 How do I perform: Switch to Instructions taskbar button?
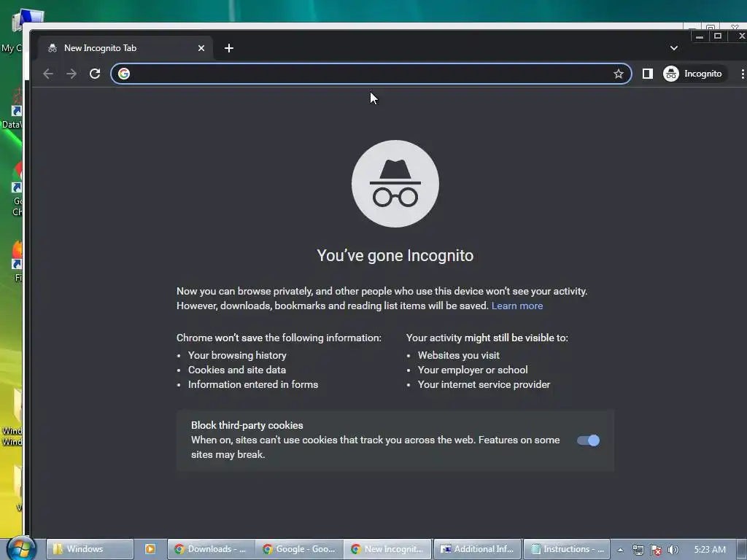coord(566,549)
